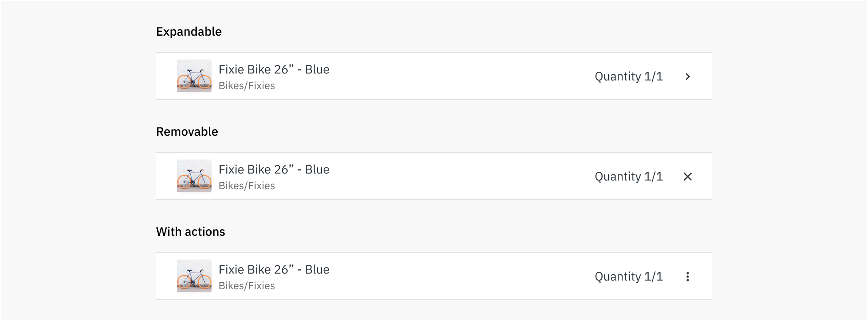Click Bikes/Fixies category text in the Removable row
Viewport: 868px width, 321px height.
247,186
